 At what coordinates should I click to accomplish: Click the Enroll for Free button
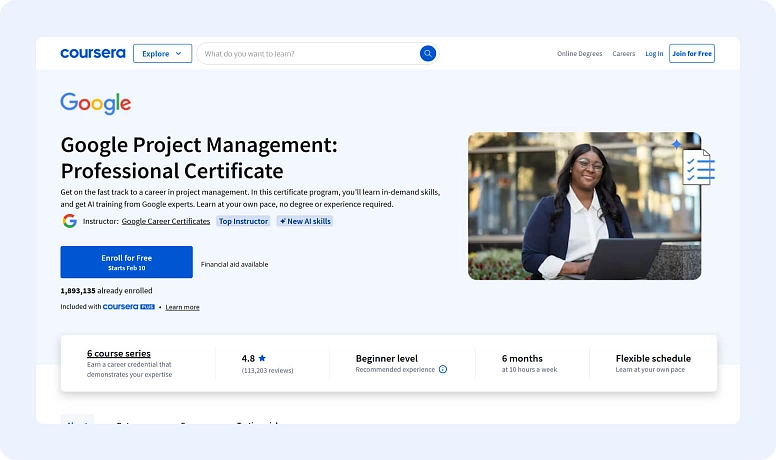(127, 262)
